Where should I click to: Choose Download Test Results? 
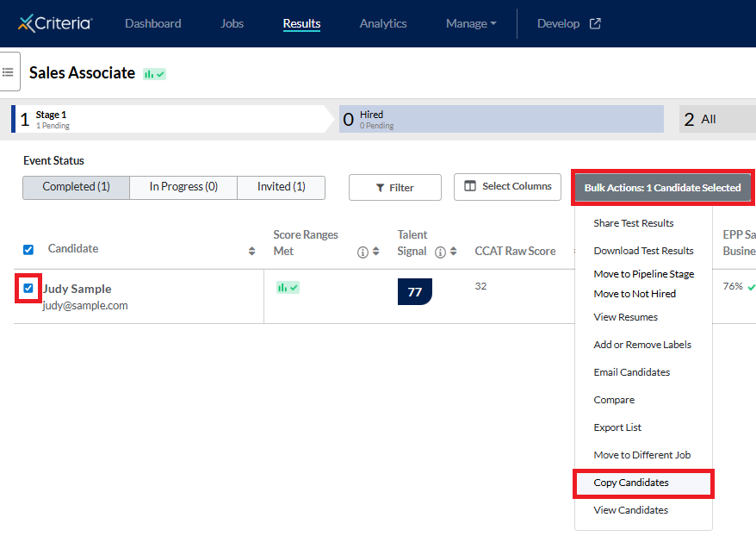pos(644,251)
